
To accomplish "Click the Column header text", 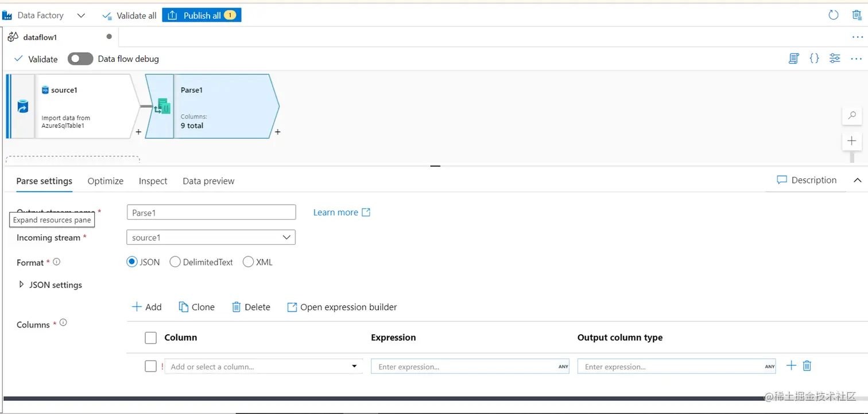I will pos(181,338).
